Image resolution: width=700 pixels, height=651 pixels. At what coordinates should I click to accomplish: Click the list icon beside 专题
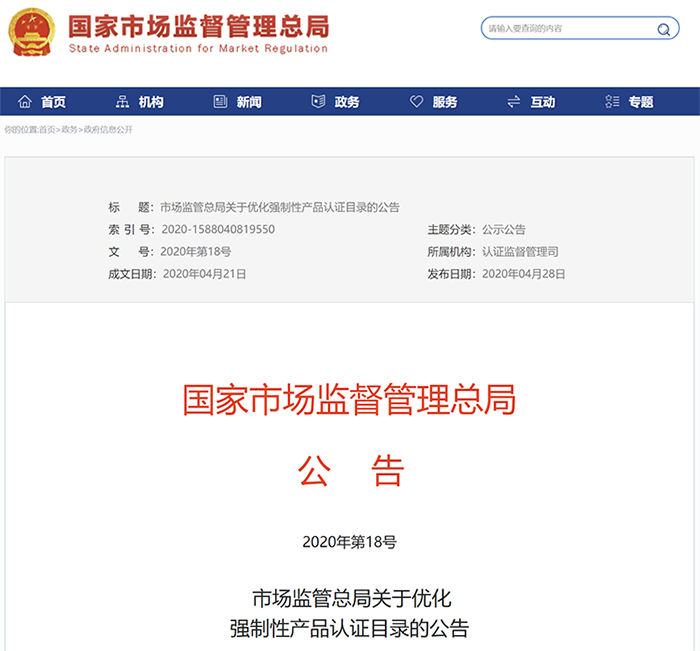pyautogui.click(x=612, y=102)
